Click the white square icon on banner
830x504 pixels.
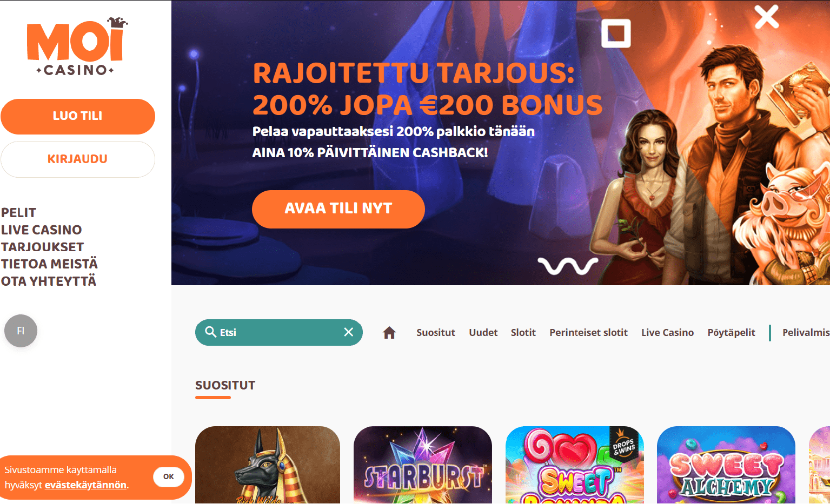[616, 33]
